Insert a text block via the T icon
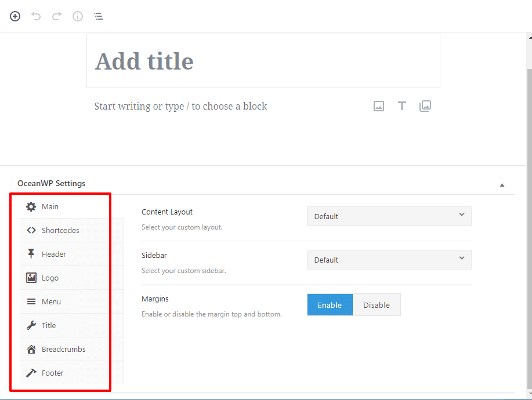Image resolution: width=532 pixels, height=400 pixels. point(401,106)
